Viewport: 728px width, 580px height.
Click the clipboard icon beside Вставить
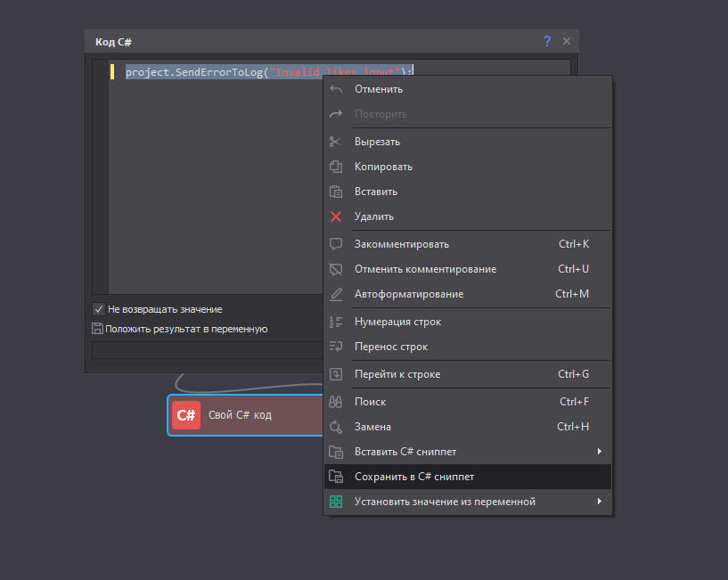[x=336, y=192]
